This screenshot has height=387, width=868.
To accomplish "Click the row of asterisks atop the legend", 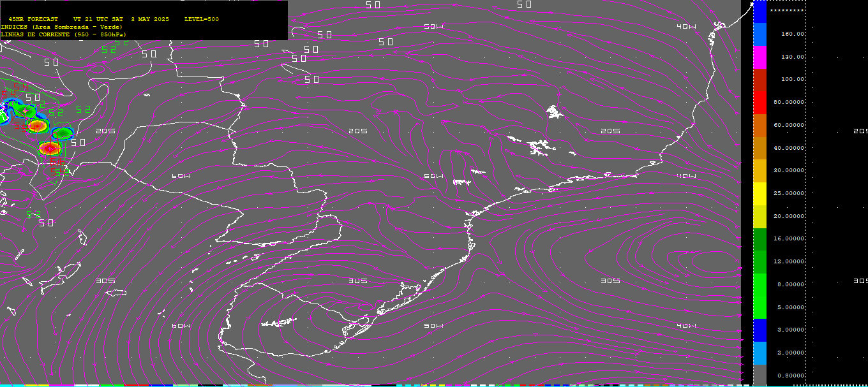I will pos(787,11).
